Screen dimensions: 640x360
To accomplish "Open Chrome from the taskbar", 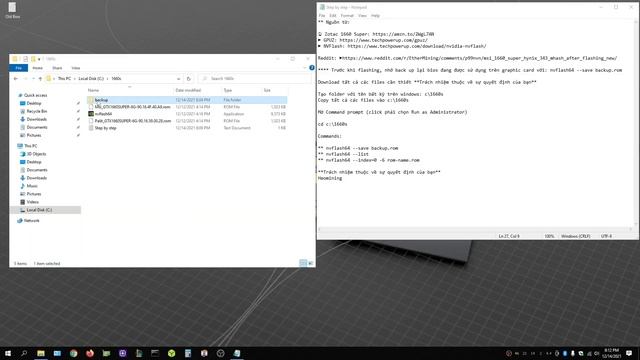I will pos(73,353).
